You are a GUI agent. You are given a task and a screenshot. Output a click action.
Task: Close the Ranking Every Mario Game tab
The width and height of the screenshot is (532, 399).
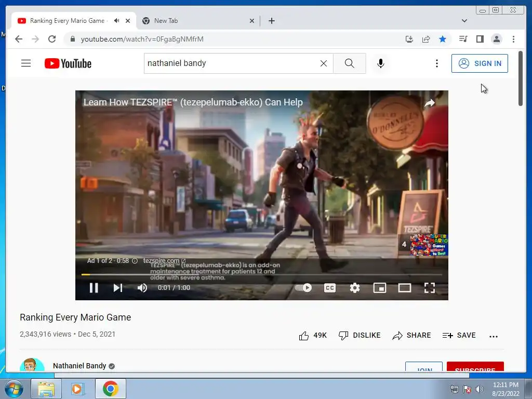tap(128, 21)
